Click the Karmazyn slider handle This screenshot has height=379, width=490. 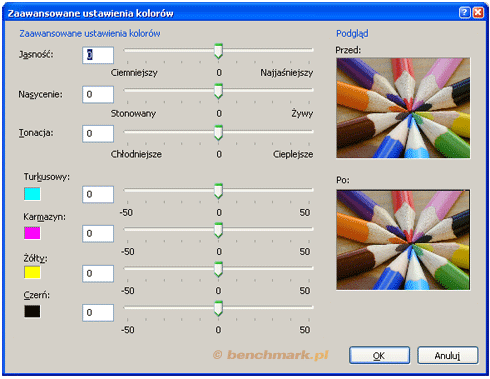218,230
